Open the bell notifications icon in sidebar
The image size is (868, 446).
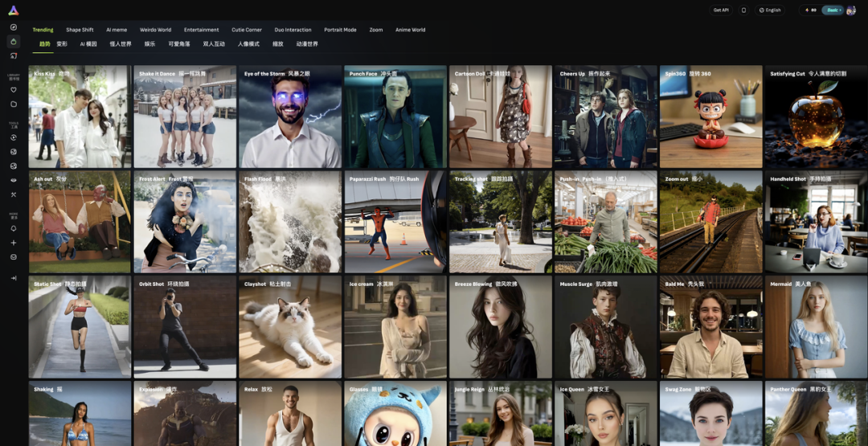[x=14, y=228]
